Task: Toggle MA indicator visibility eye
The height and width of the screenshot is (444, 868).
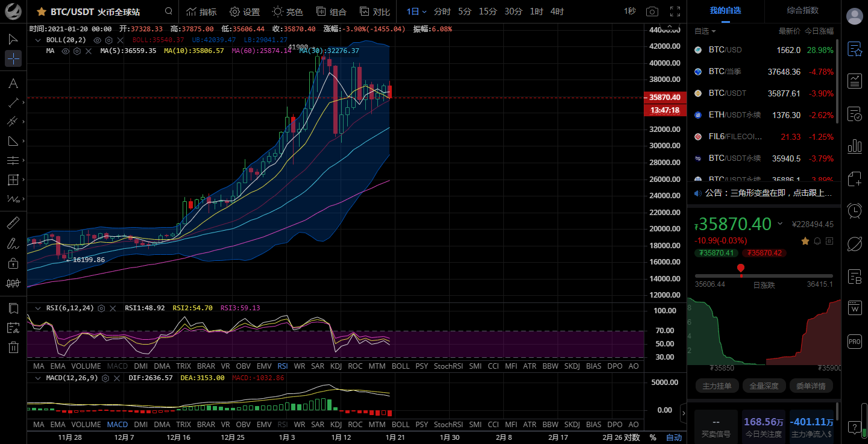Action: (x=66, y=51)
